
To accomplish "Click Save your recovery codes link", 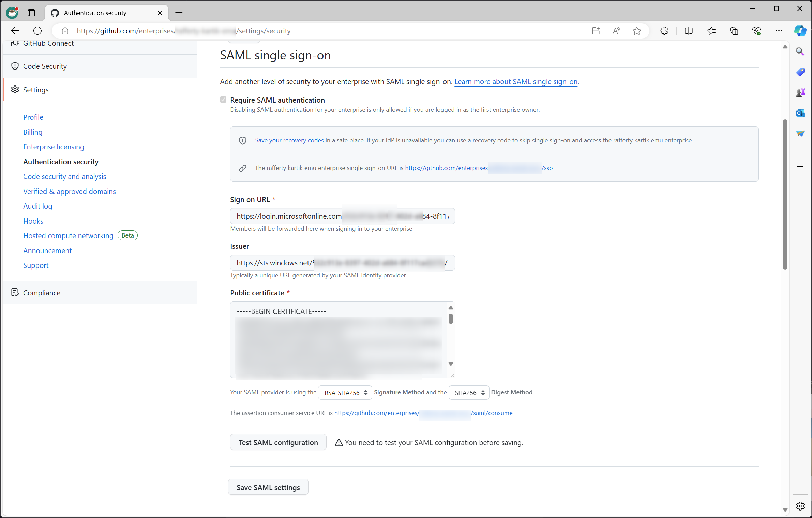I will [x=289, y=140].
